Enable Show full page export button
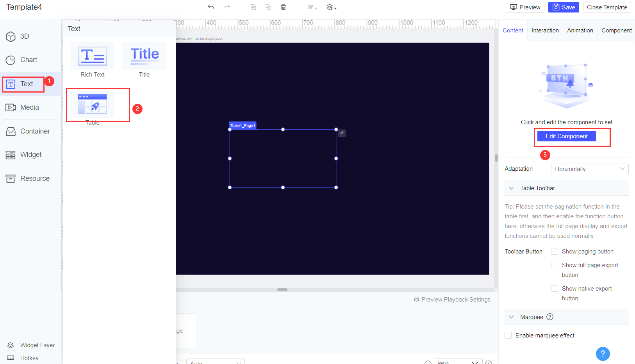 pyautogui.click(x=555, y=265)
